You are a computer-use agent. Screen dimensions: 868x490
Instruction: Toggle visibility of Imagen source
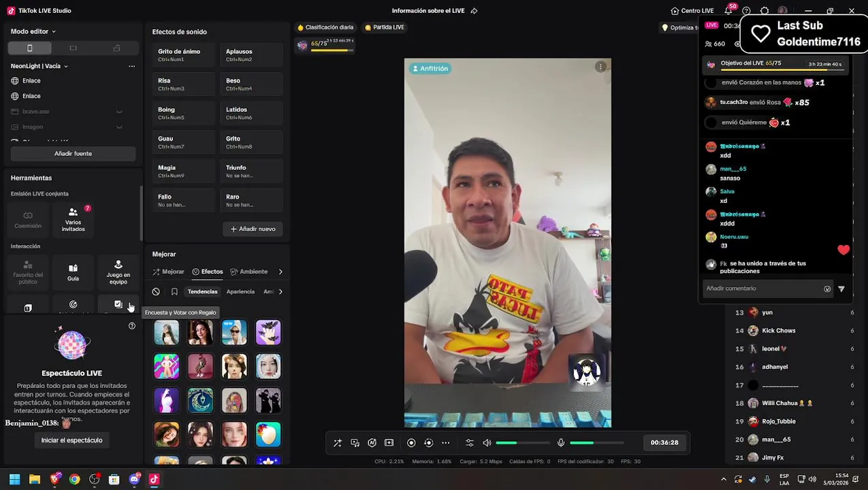pyautogui.click(x=119, y=127)
